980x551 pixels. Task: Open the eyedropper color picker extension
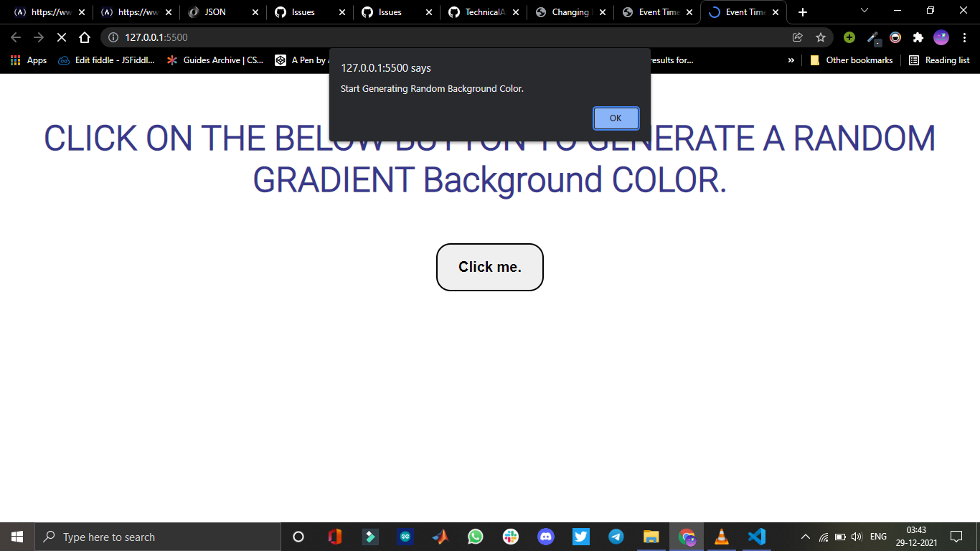coord(873,37)
